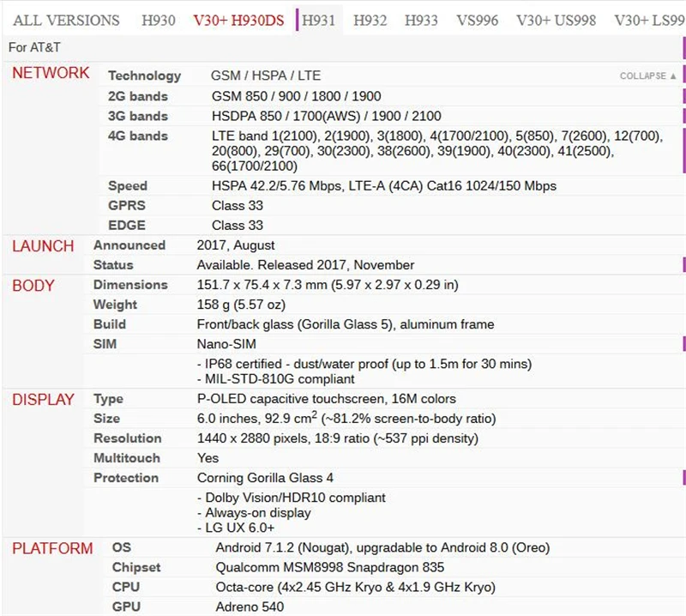Click the '6.0 inches, 92.9 cm2' size value
This screenshot has width=686, height=616.
[x=346, y=419]
